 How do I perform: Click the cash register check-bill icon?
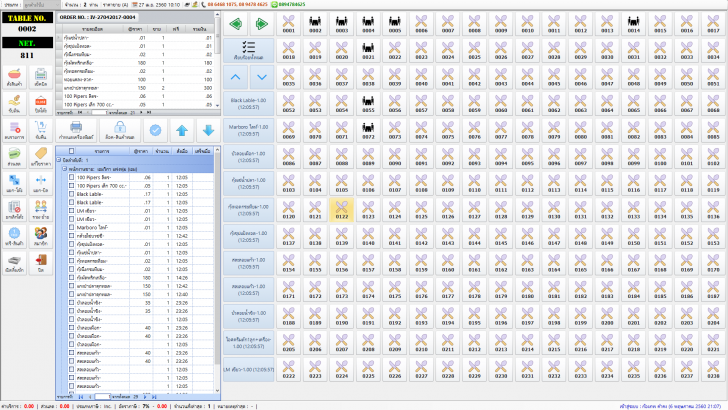(x=41, y=77)
